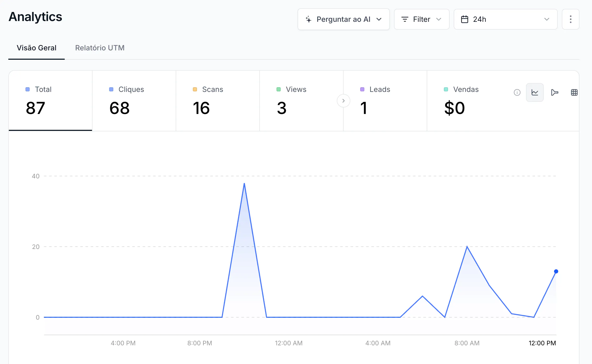Click the calendar icon beside 24h
592x364 pixels.
[x=464, y=19]
